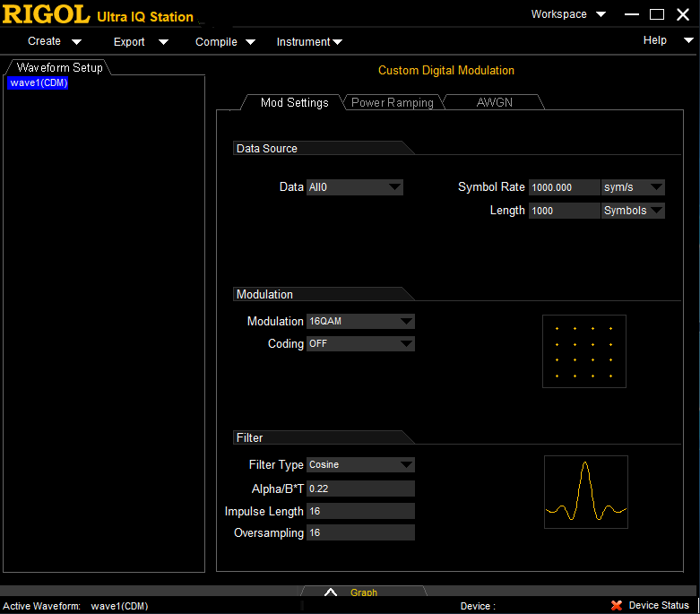The width and height of the screenshot is (700, 614).
Task: Open the Help menu
Action: pos(668,40)
